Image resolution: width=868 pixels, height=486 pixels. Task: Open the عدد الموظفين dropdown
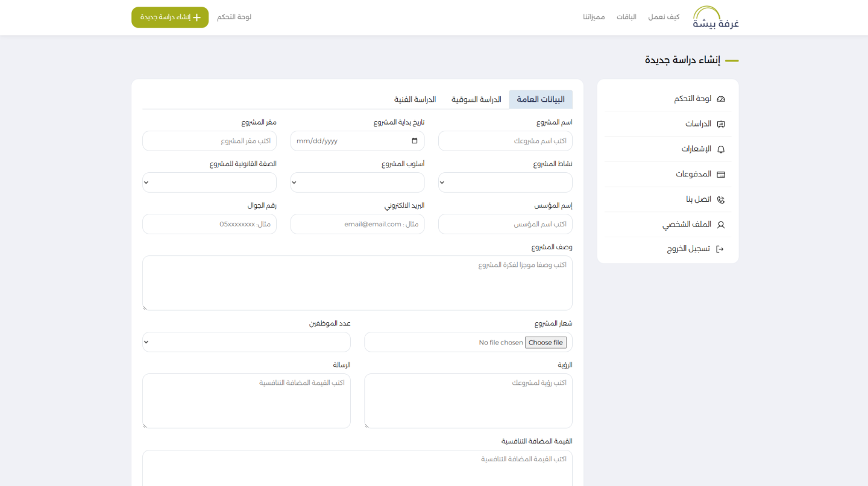[246, 342]
